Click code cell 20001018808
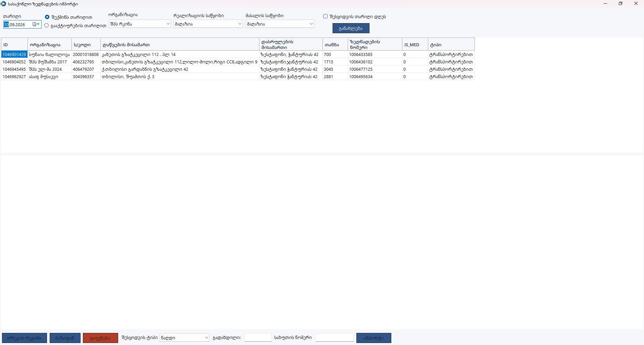The image size is (644, 345). [x=86, y=54]
